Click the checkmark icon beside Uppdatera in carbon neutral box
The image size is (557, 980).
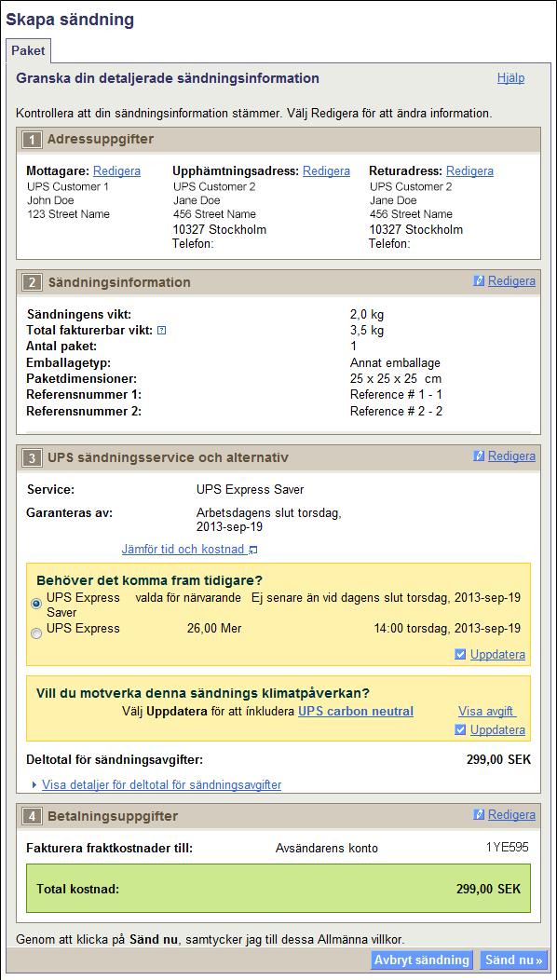click(x=460, y=730)
